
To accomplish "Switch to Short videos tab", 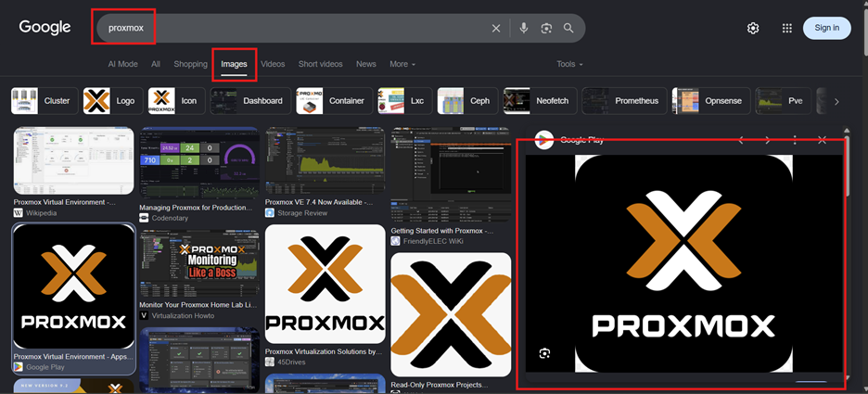I will point(321,64).
